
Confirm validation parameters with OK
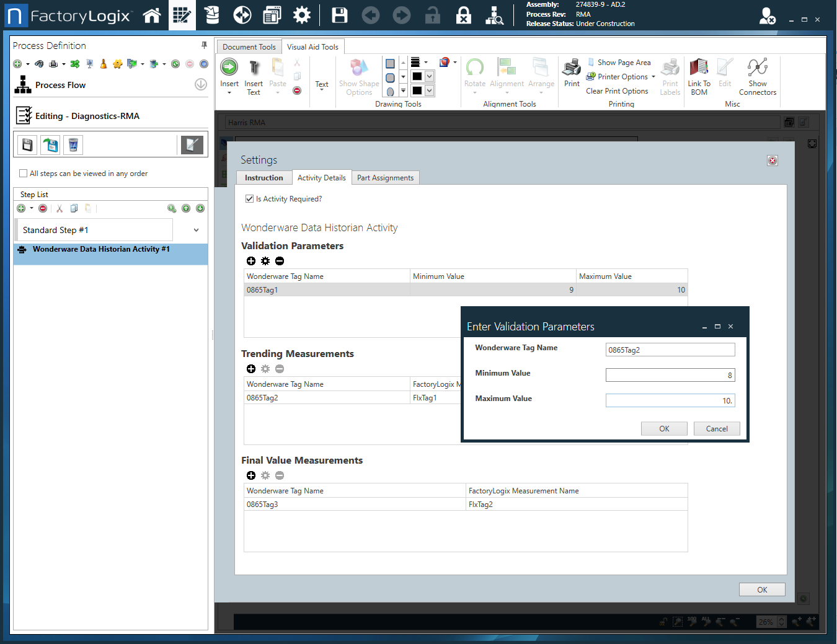(x=664, y=428)
